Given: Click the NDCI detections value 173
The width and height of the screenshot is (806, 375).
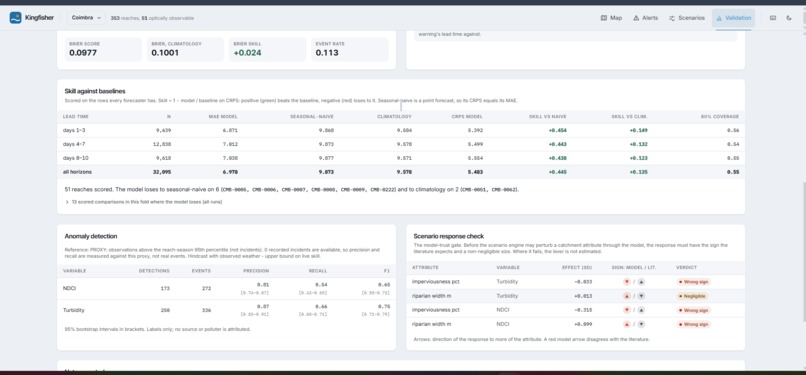Looking at the screenshot, I should click(x=165, y=289).
